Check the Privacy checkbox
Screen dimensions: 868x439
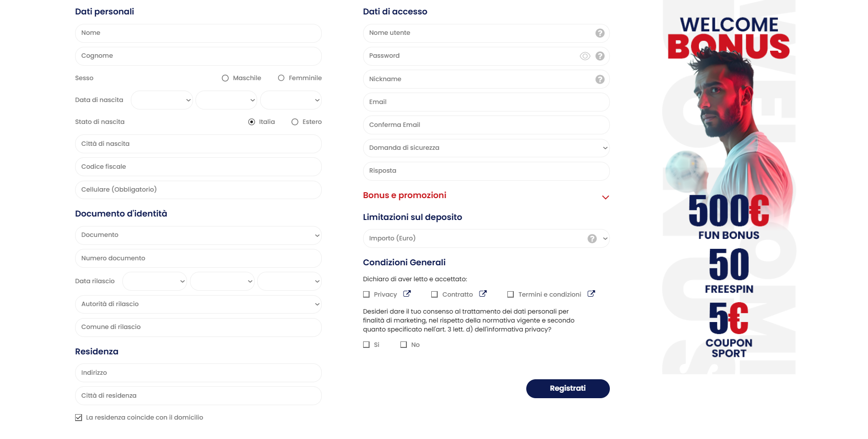pos(367,295)
